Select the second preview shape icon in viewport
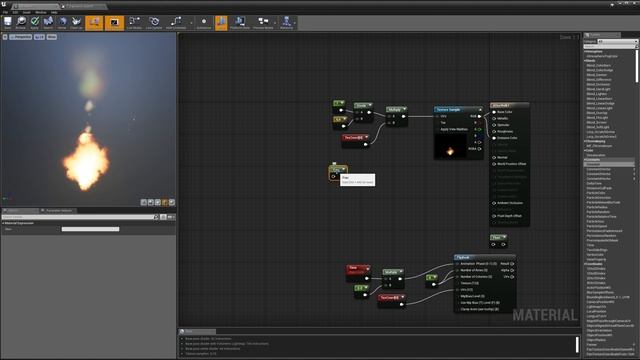 pos(151,202)
